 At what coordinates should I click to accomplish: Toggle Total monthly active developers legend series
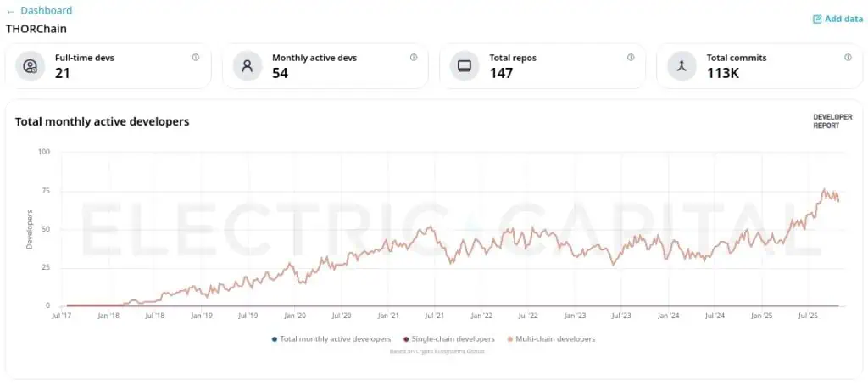tap(336, 339)
